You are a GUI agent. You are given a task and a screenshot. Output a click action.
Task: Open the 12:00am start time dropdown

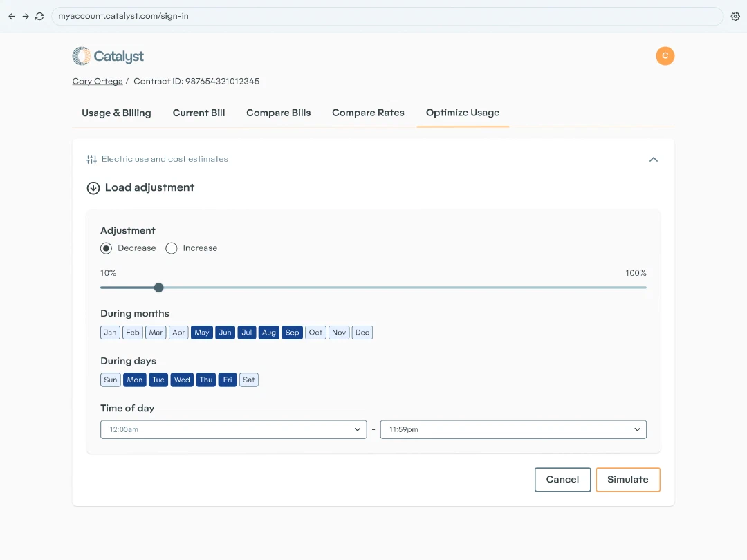point(234,429)
